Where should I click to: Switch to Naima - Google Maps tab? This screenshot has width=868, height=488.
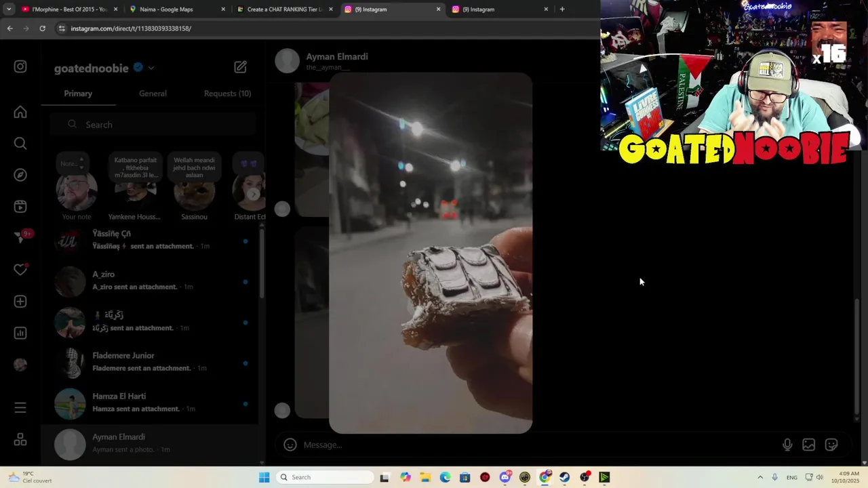(176, 9)
